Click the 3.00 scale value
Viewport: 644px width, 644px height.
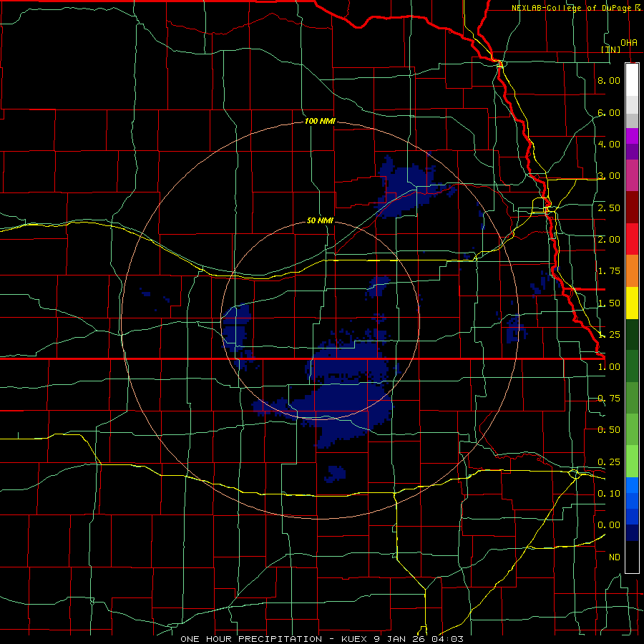click(x=609, y=176)
